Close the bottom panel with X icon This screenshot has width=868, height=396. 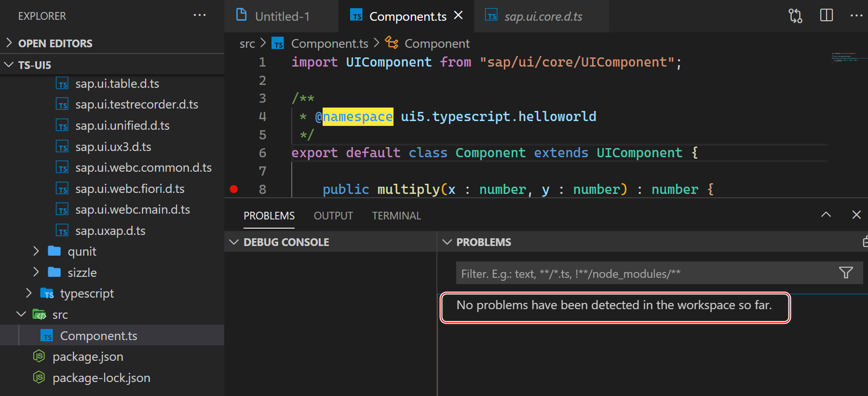(x=856, y=215)
